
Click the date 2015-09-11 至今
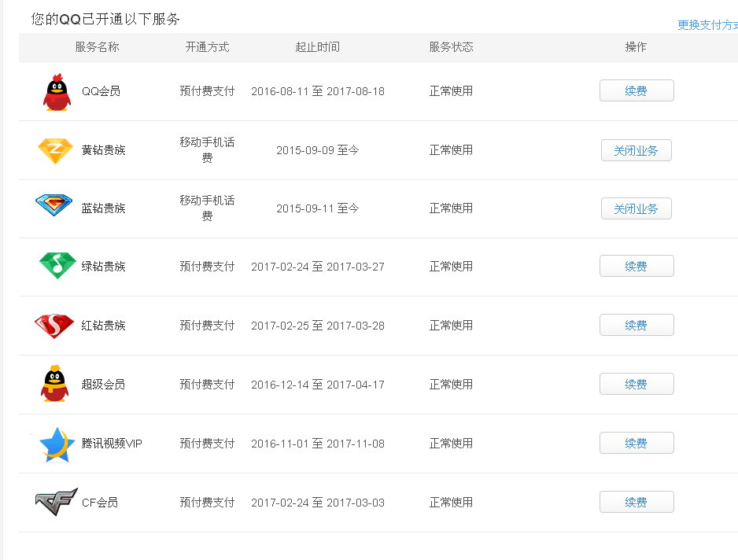point(318,208)
